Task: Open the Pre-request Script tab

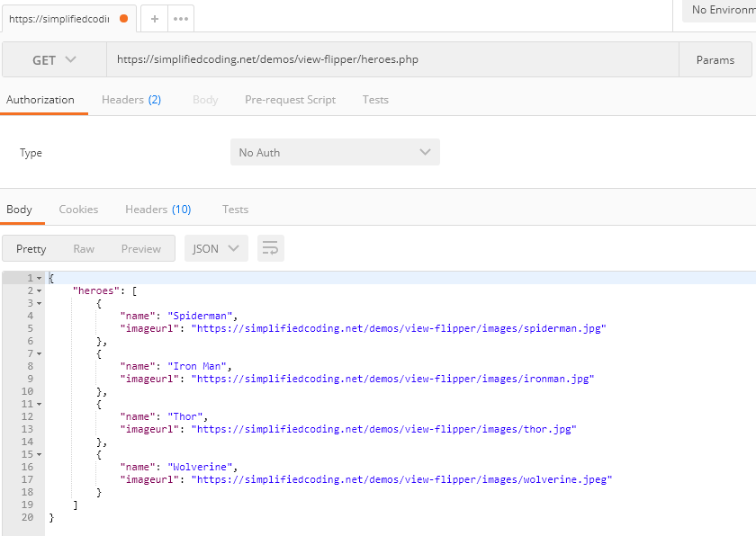Action: [290, 100]
